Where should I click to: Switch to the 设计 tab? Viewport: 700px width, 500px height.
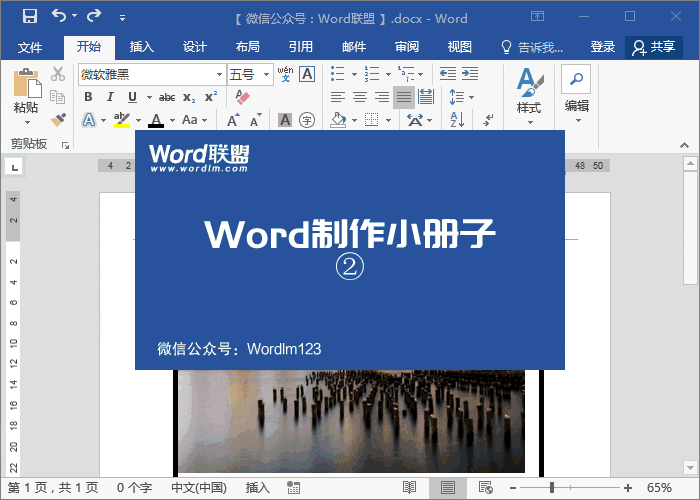tap(195, 47)
